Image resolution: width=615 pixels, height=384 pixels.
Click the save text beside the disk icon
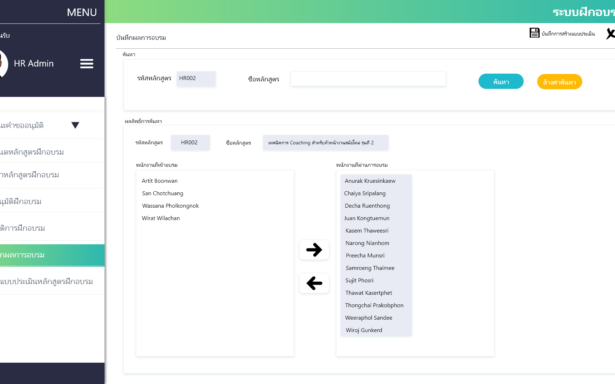[568, 34]
